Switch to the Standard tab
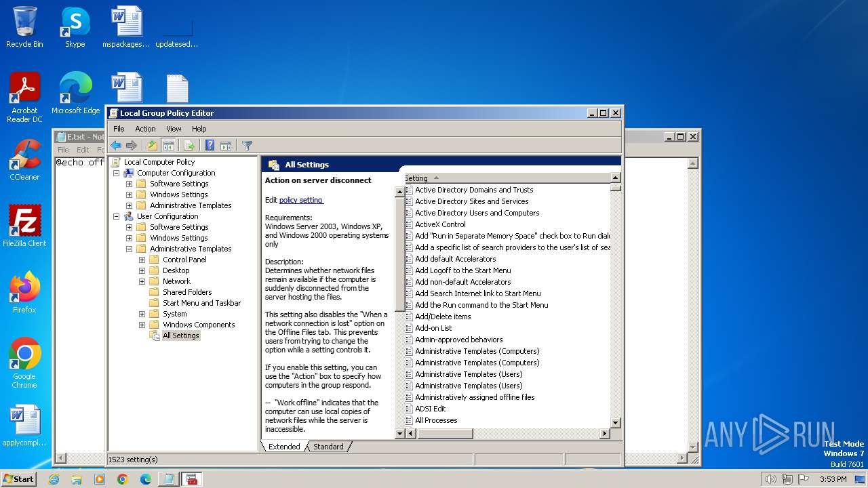The width and height of the screenshot is (868, 488). click(x=328, y=447)
